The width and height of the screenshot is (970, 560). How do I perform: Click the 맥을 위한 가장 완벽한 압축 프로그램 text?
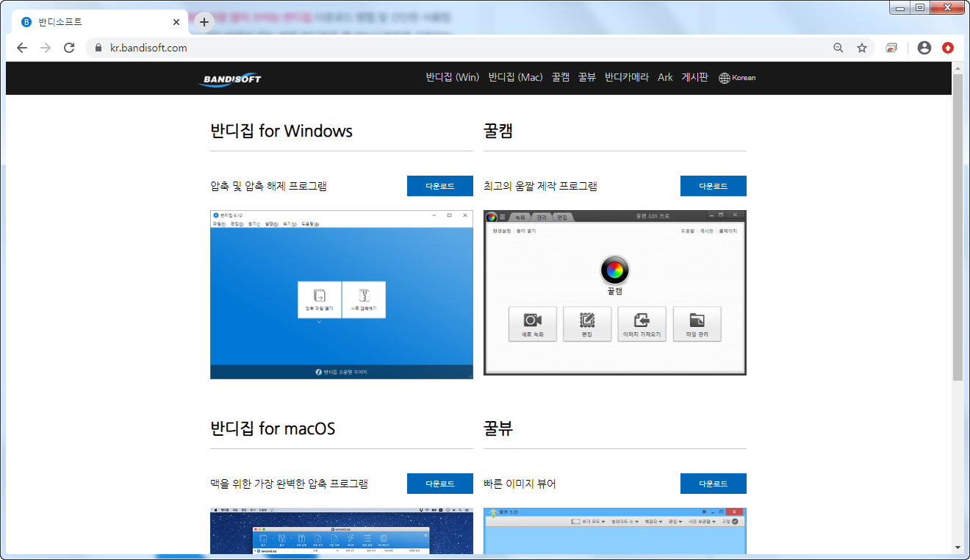pos(289,484)
